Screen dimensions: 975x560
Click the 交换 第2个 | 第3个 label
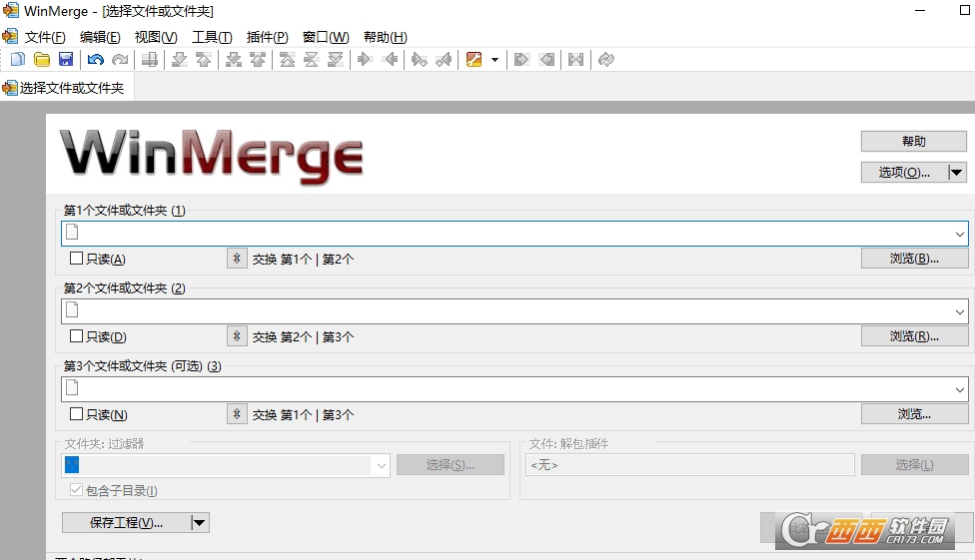point(303,336)
